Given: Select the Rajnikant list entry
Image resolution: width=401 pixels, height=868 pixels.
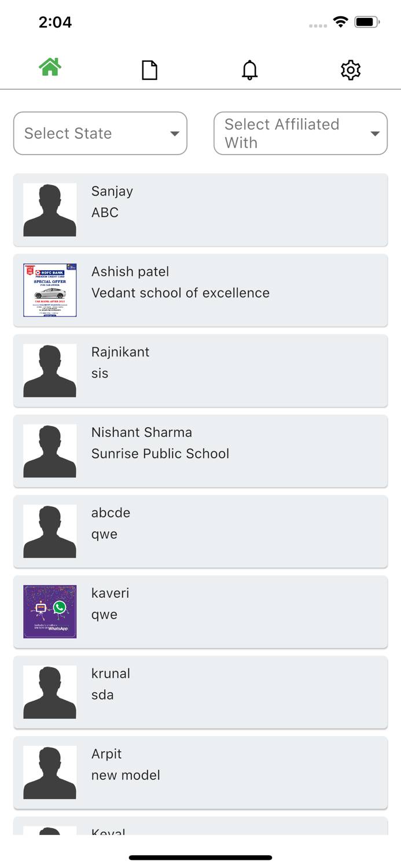Looking at the screenshot, I should pos(200,370).
